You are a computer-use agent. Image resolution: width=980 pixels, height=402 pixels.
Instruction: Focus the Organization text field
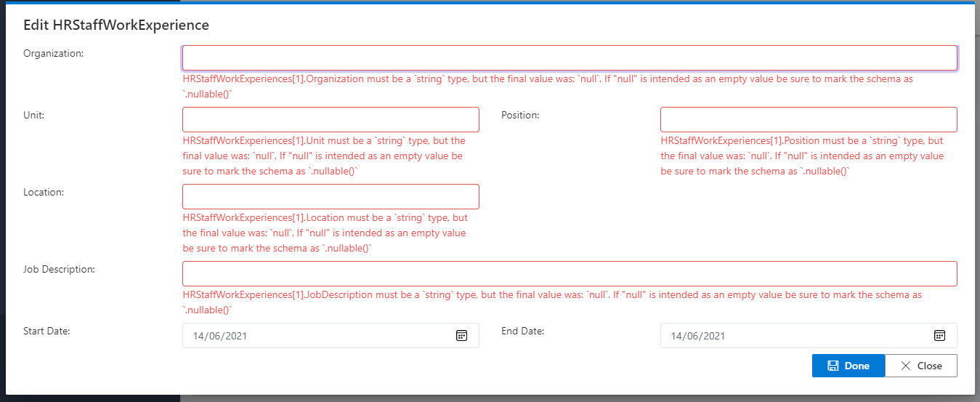coord(569,58)
